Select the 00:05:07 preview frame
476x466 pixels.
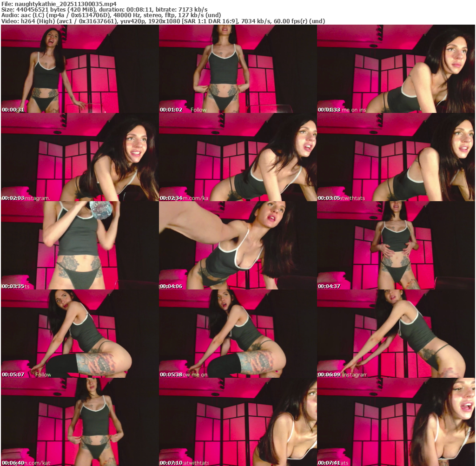(x=79, y=334)
